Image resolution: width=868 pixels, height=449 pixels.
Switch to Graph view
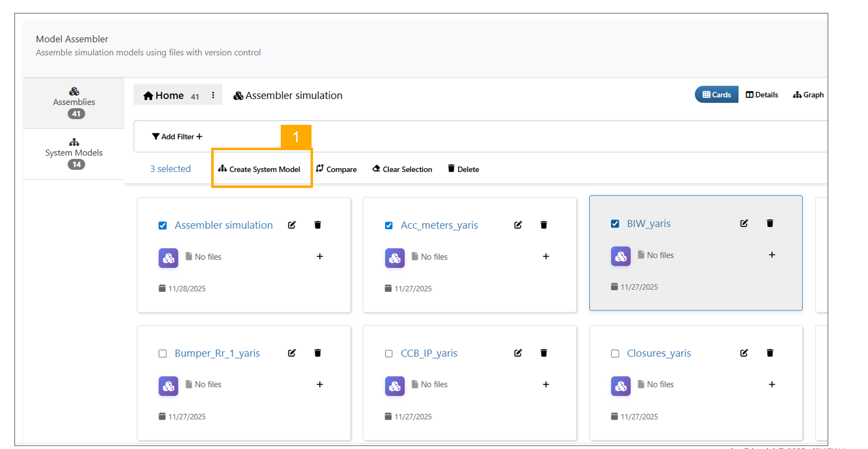point(808,95)
